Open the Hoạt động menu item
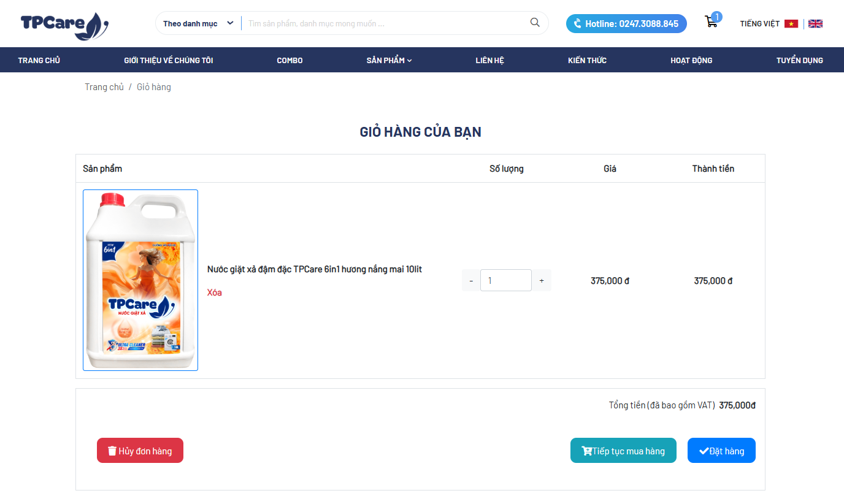The image size is (844, 504). pos(691,60)
